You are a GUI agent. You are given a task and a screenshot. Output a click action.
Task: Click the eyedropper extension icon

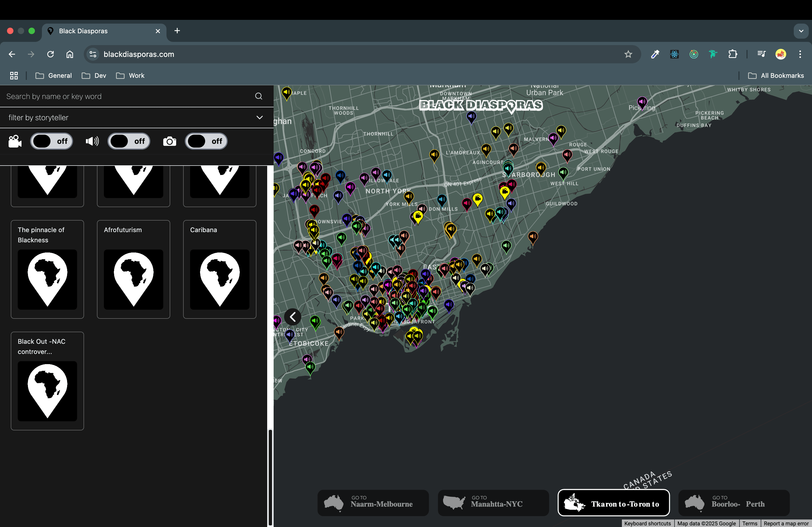[655, 54]
